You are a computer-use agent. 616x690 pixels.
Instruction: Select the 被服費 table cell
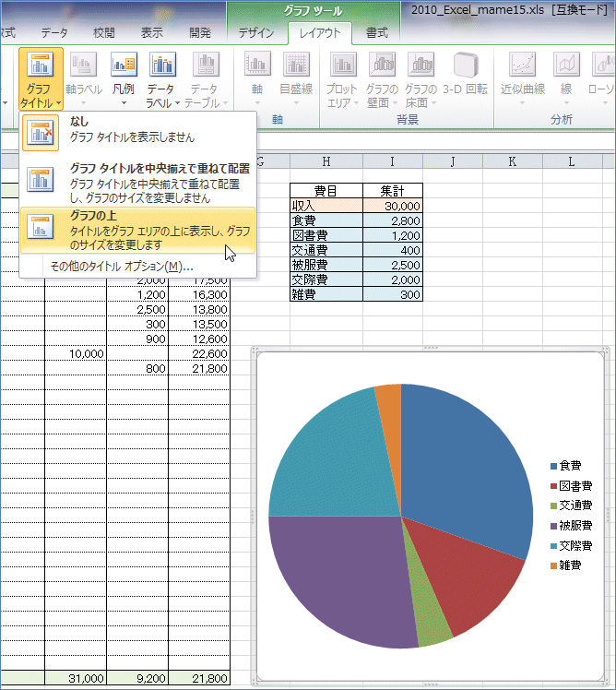point(326,265)
